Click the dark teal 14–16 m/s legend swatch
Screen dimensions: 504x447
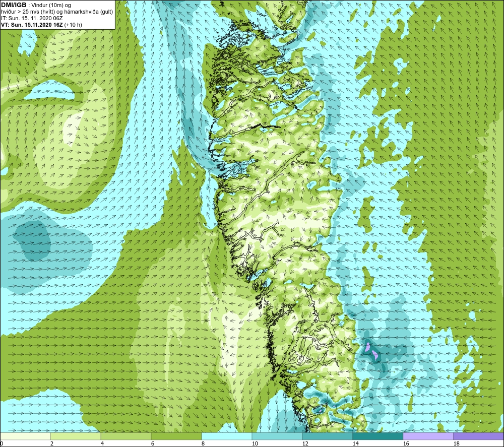pyautogui.click(x=378, y=436)
